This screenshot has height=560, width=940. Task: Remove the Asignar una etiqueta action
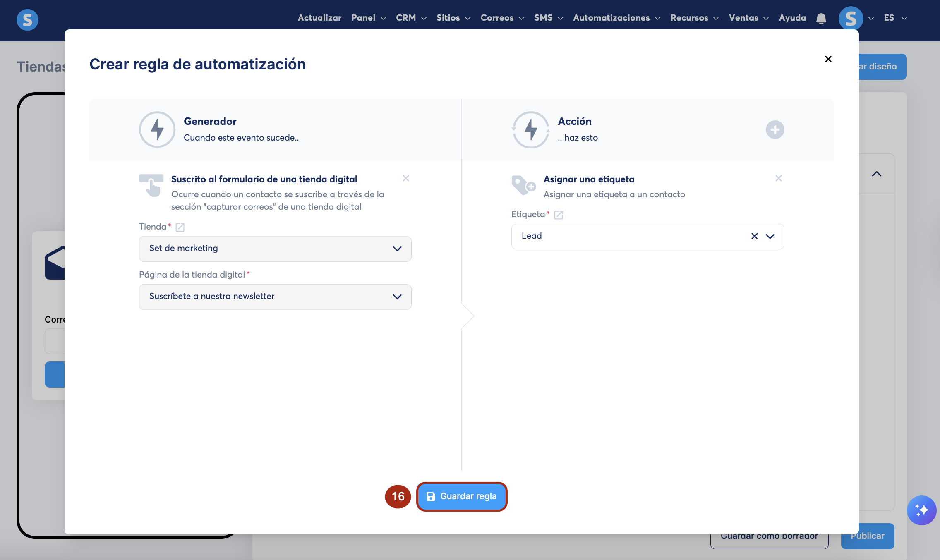(779, 178)
